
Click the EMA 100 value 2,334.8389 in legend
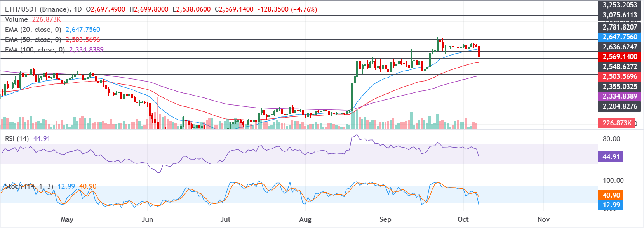(86, 49)
